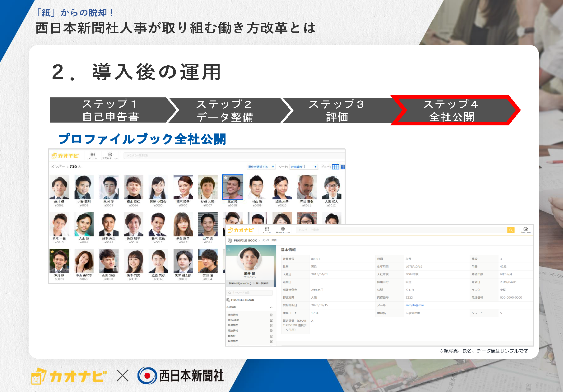563x392 pixels.
Task: Open the ソート 社員番号 dropdown
Action: pos(303,167)
